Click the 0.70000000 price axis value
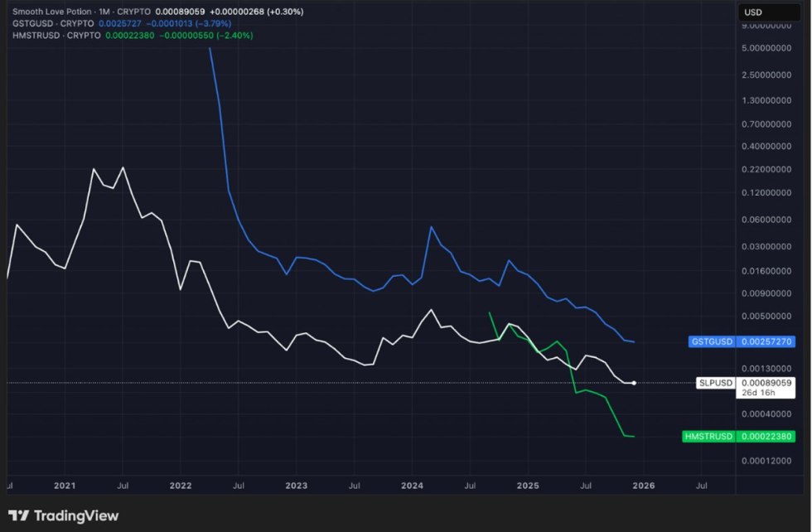812x532 pixels. pos(766,123)
